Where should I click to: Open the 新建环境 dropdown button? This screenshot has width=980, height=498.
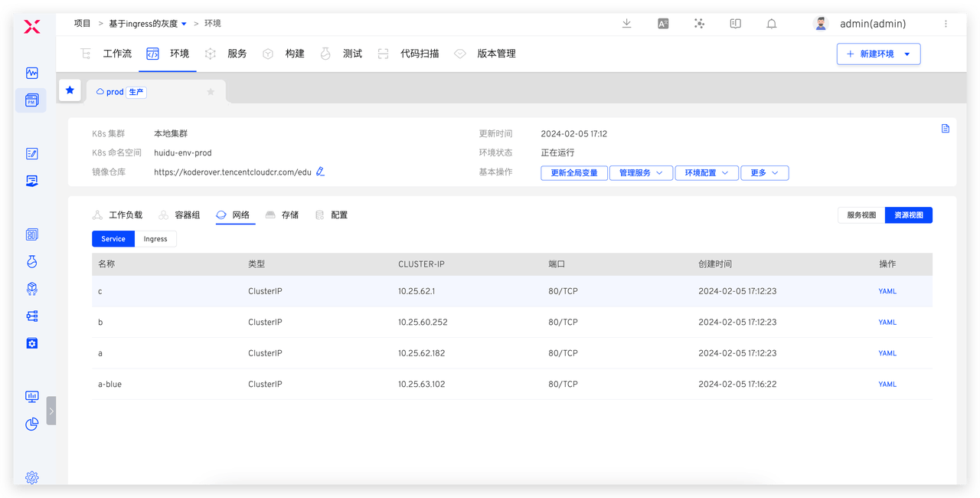[878, 54]
